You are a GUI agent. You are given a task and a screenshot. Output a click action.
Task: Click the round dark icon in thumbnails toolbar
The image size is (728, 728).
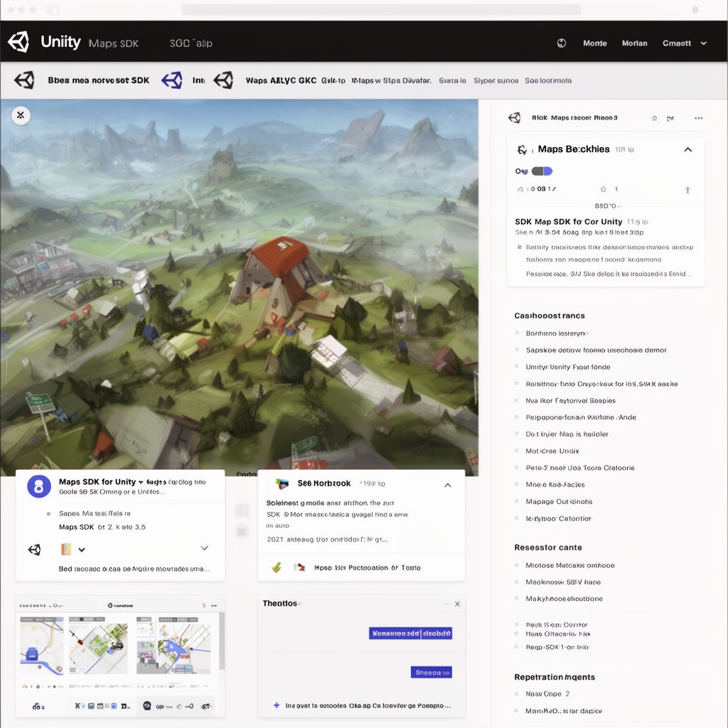point(147,706)
